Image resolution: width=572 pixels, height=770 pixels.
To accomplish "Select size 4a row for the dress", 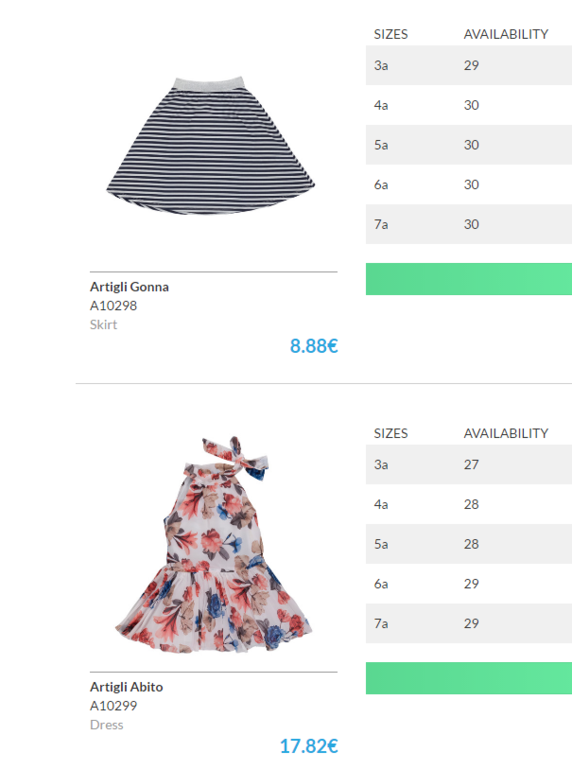I will pyautogui.click(x=469, y=504).
